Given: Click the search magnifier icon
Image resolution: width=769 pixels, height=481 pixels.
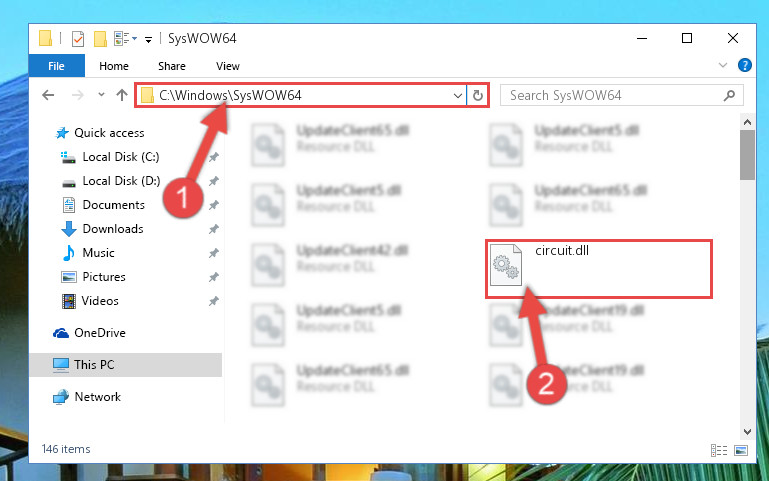Looking at the screenshot, I should (729, 96).
